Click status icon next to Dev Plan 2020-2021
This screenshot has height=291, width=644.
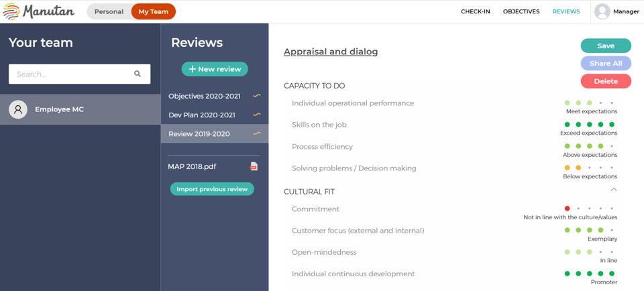tap(256, 115)
